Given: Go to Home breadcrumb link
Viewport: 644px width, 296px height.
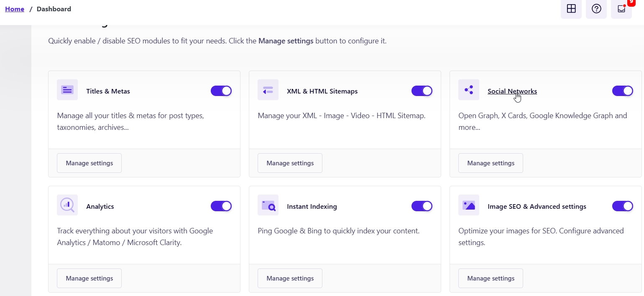Looking at the screenshot, I should (15, 9).
